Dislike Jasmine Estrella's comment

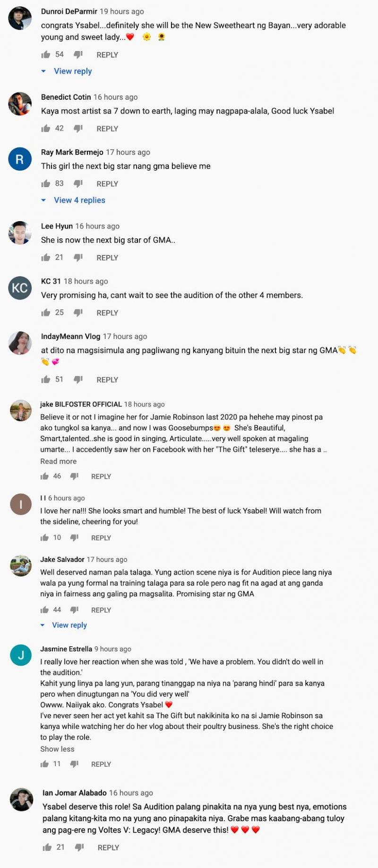tap(74, 764)
